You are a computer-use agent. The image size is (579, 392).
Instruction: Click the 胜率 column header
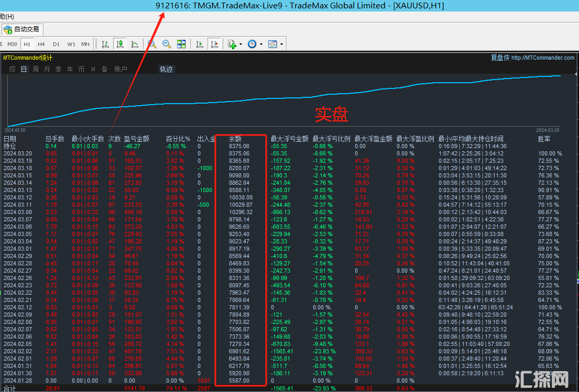[544, 139]
